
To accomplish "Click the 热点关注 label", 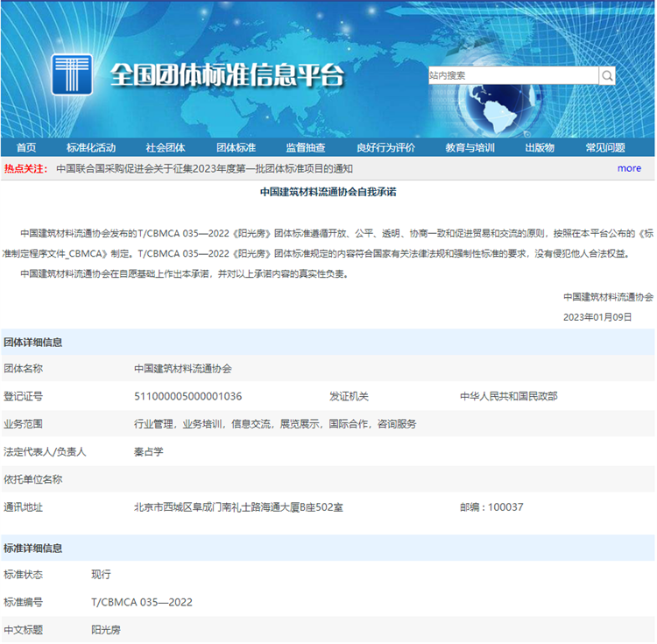I will point(26,169).
